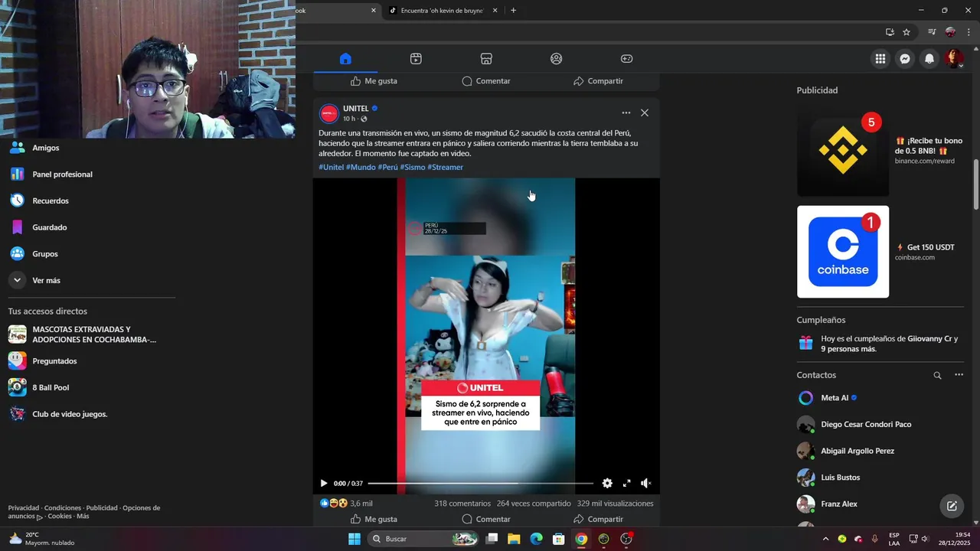Open Chrome three-dot menu
The height and width of the screenshot is (551, 980).
(x=969, y=32)
